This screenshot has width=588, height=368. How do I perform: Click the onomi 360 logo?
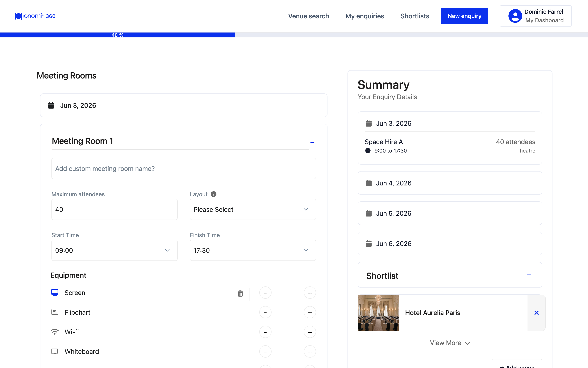pos(35,16)
